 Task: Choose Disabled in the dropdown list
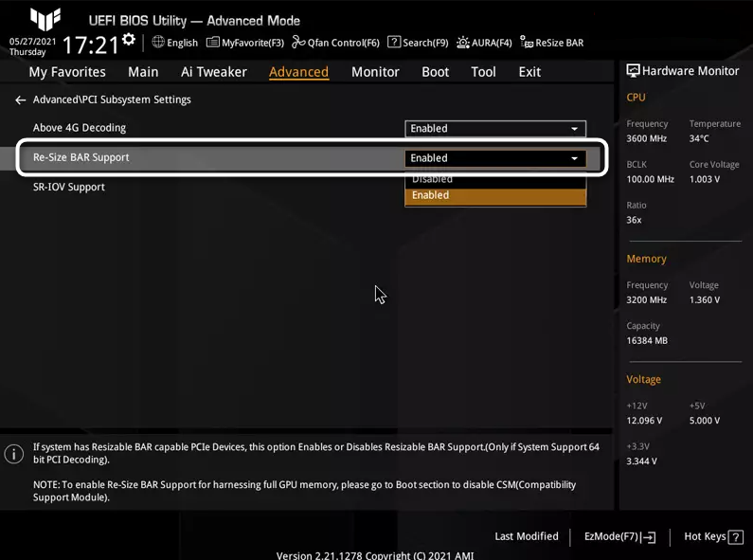click(x=495, y=180)
